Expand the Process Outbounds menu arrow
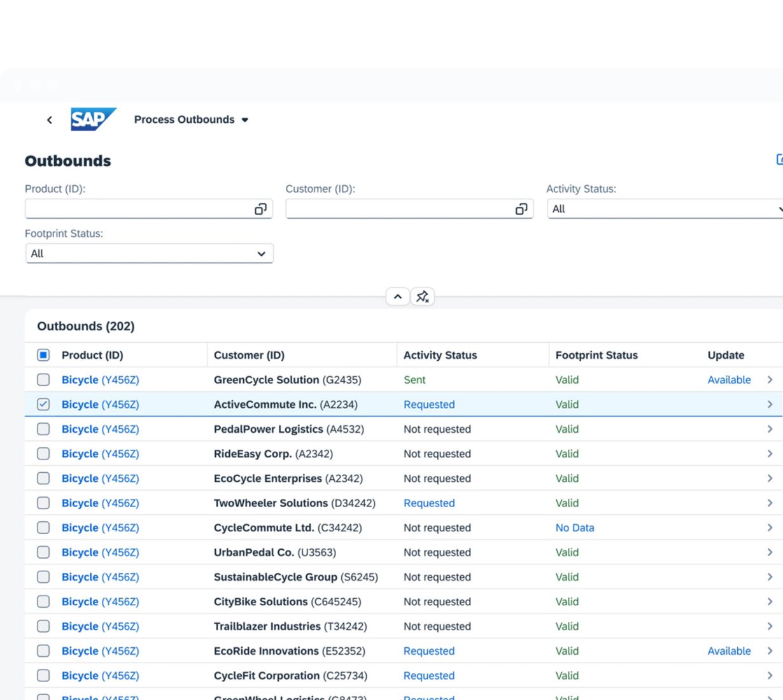This screenshot has width=783, height=700. pos(245,120)
